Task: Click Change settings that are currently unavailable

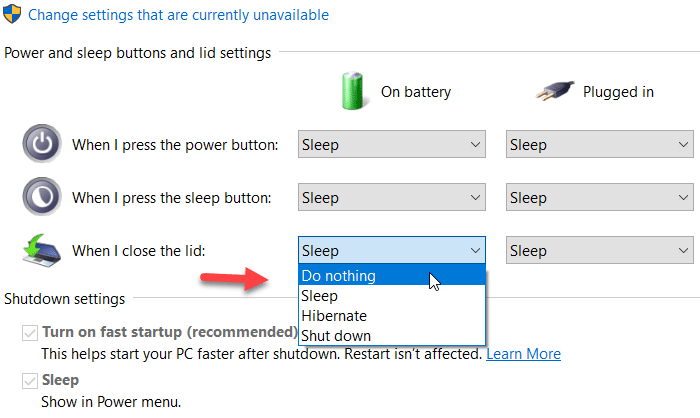Action: point(178,15)
